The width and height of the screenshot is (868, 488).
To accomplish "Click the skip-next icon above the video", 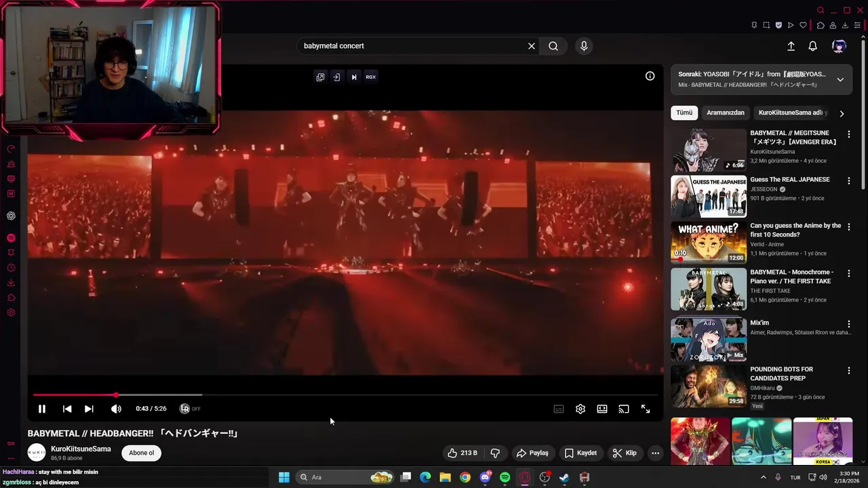I will [x=353, y=77].
